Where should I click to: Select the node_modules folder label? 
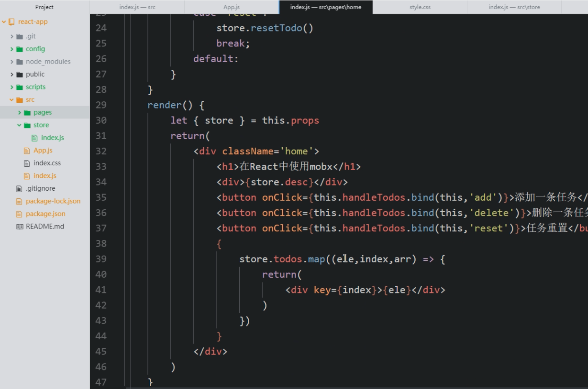pos(48,62)
